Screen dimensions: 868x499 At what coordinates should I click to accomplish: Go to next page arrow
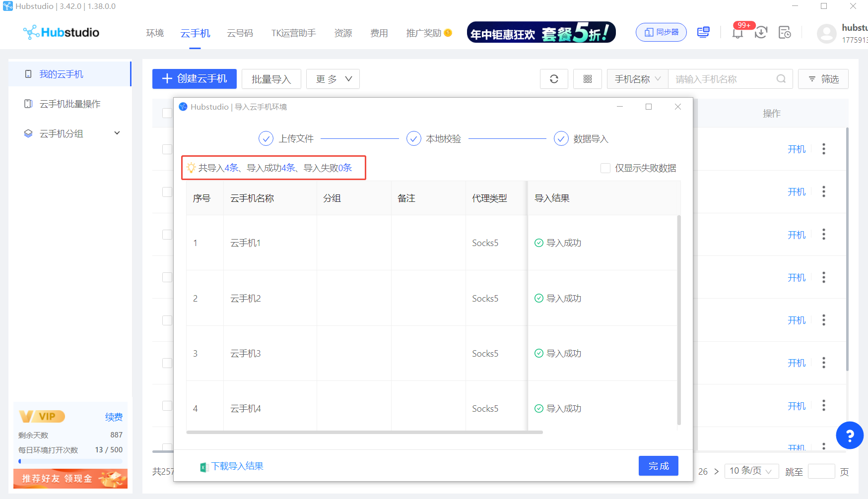[x=716, y=471]
